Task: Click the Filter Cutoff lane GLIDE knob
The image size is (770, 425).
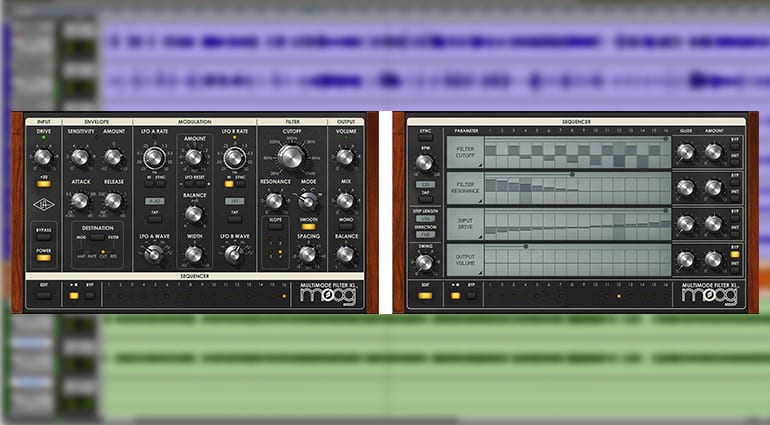Action: (x=686, y=152)
